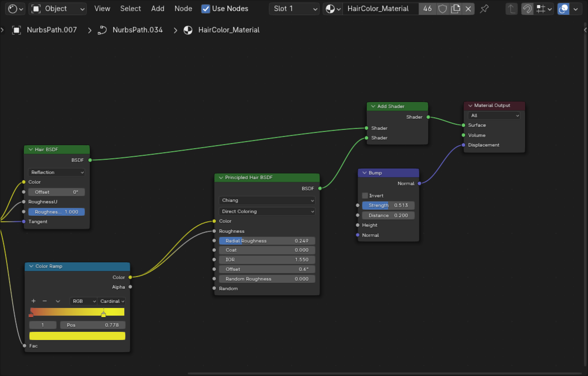Open the Select menu

[x=130, y=9]
